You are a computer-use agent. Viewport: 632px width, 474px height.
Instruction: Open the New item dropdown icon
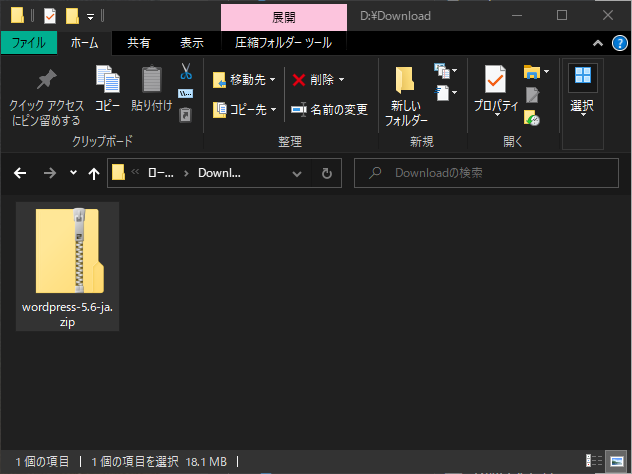pyautogui.click(x=445, y=71)
